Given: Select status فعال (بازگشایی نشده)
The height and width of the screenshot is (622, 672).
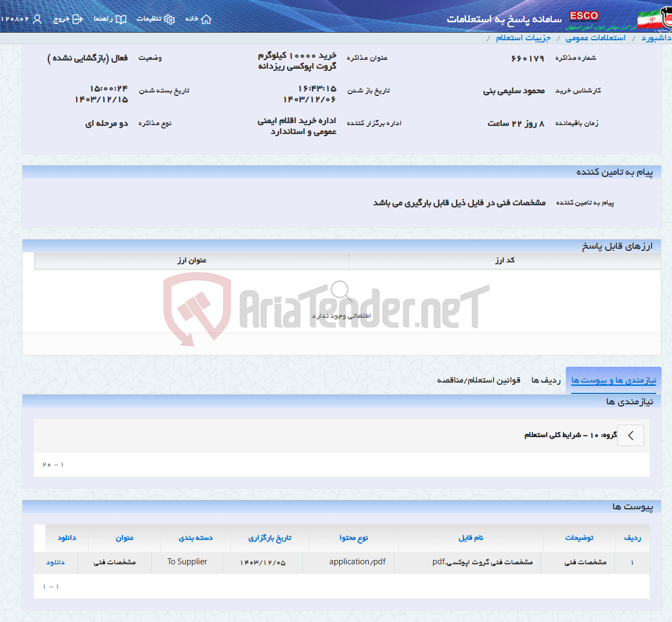Looking at the screenshot, I should click(x=88, y=58).
